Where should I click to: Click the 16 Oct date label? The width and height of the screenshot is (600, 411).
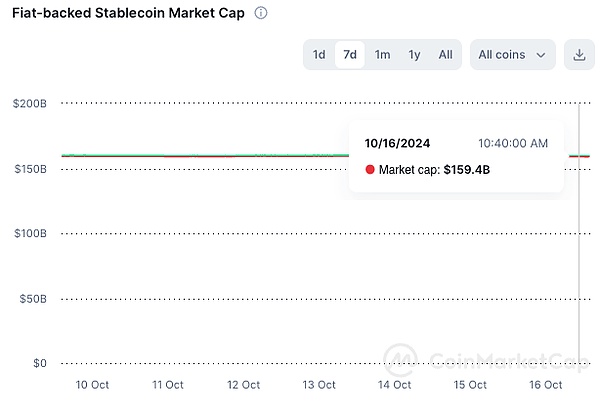coord(546,385)
